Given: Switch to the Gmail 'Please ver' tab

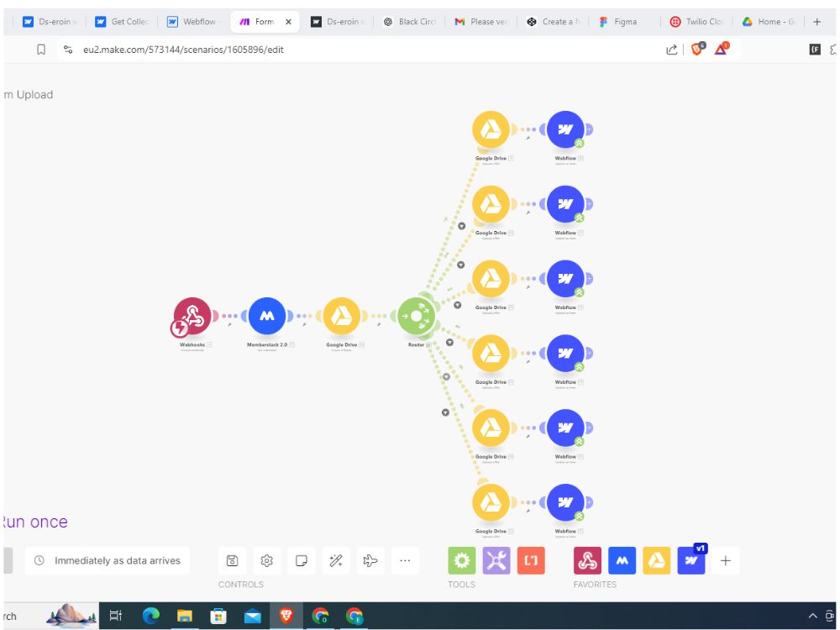Looking at the screenshot, I should 481,22.
